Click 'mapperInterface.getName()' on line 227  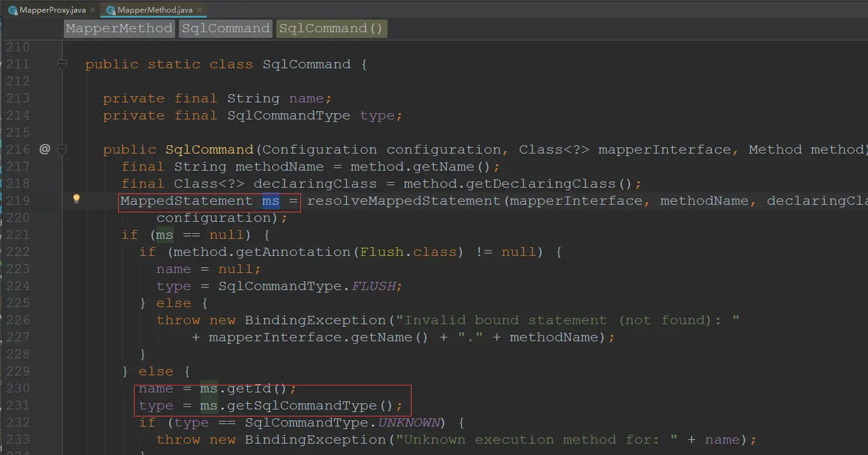[319, 337]
